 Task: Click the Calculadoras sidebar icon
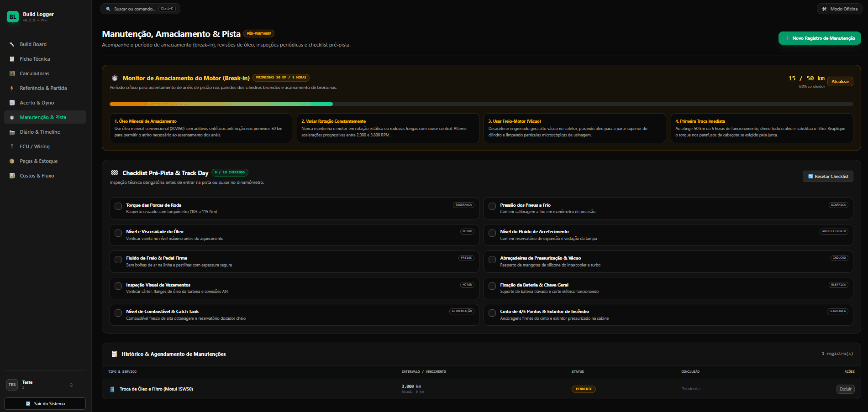click(x=12, y=73)
